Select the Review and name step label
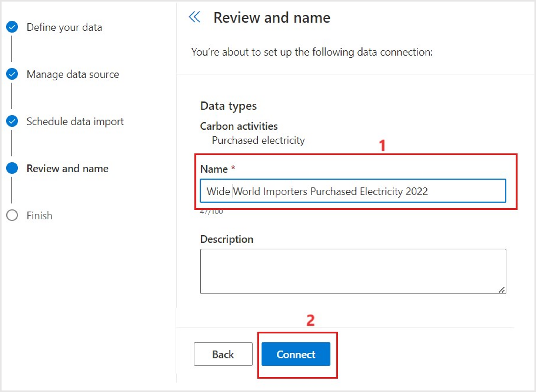Viewport: 536px width, 392px height. tap(67, 169)
